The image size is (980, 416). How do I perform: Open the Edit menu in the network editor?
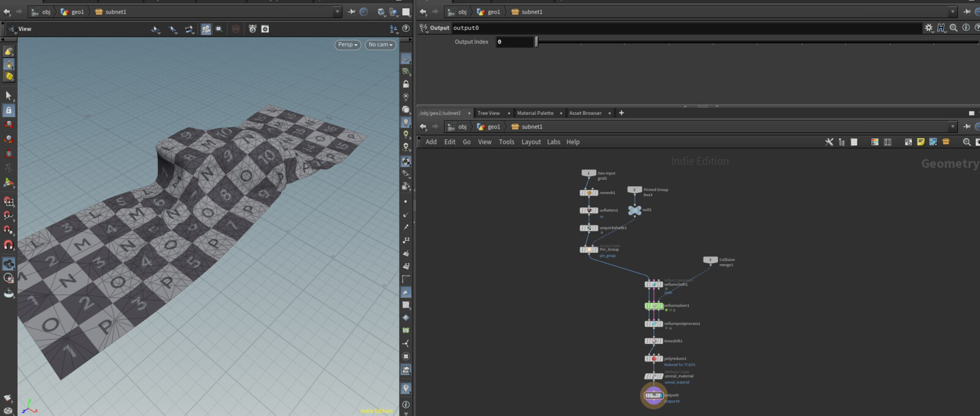[450, 142]
